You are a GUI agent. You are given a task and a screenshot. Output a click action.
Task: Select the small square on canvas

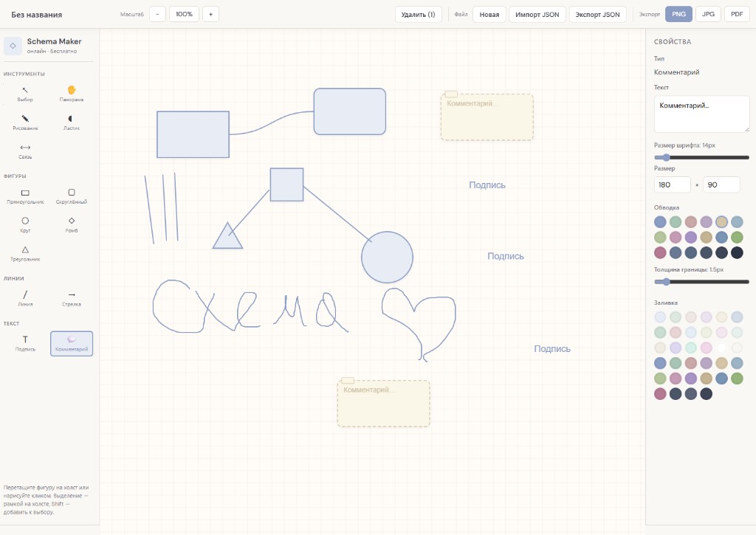click(286, 184)
